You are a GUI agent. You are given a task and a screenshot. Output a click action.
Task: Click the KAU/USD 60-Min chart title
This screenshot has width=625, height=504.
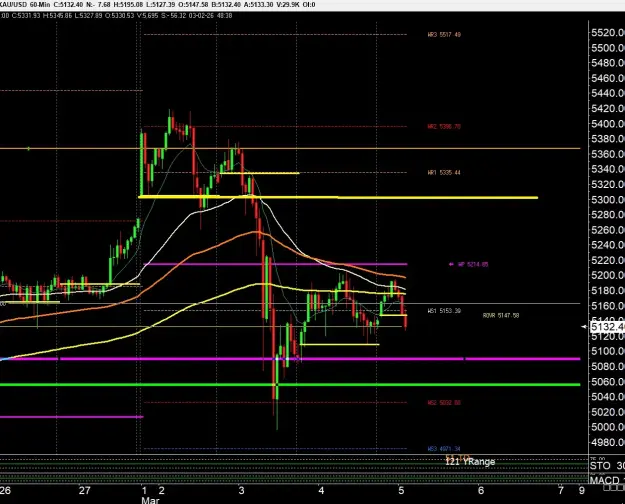(25, 5)
